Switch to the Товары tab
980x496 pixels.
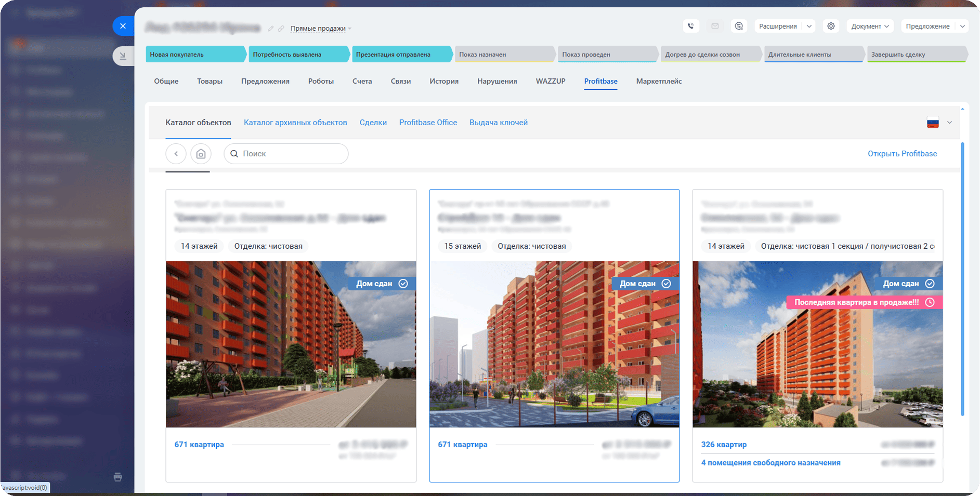tap(210, 81)
